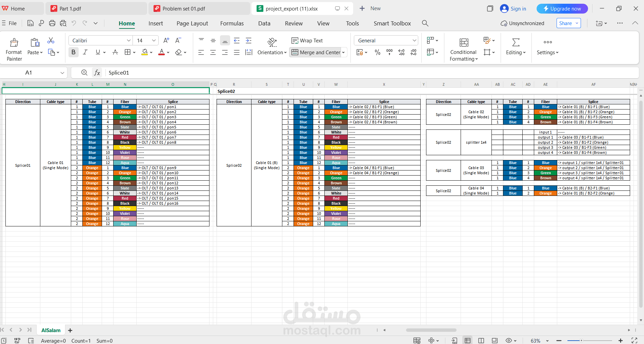644x344 pixels.
Task: Select the AlSalam sheet tab
Action: (51, 330)
